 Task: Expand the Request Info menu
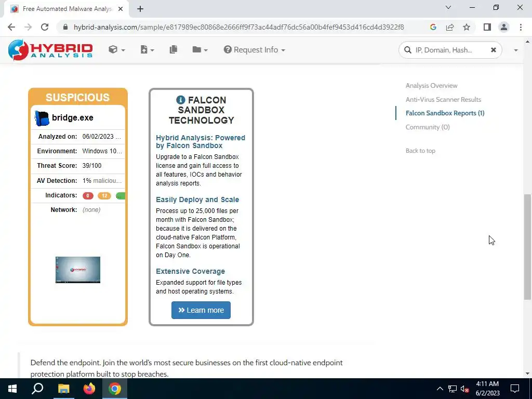pos(255,50)
